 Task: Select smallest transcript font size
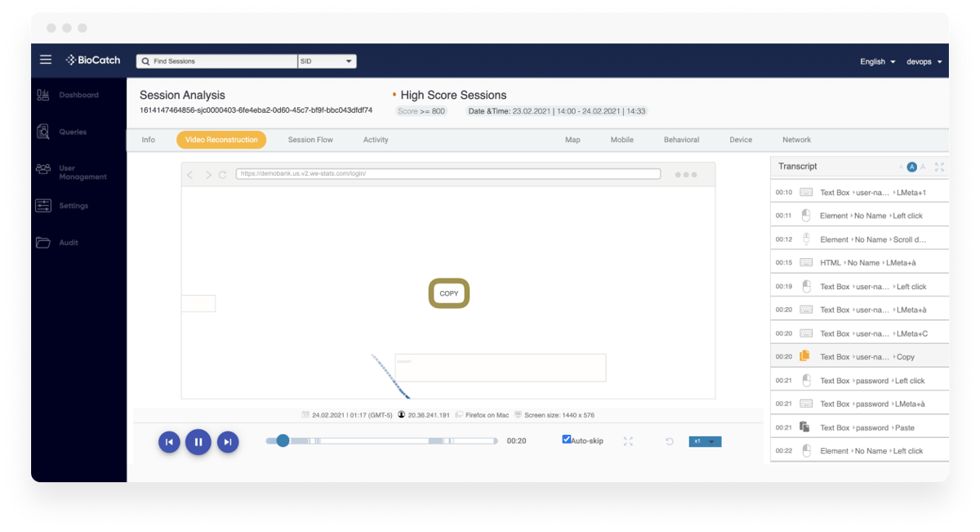(x=901, y=167)
